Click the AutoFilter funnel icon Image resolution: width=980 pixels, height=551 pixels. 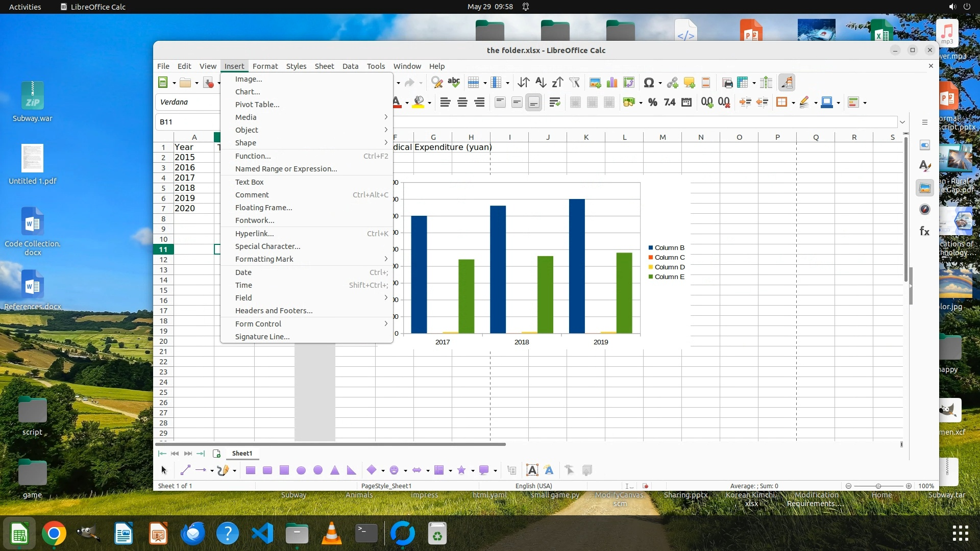(x=574, y=83)
